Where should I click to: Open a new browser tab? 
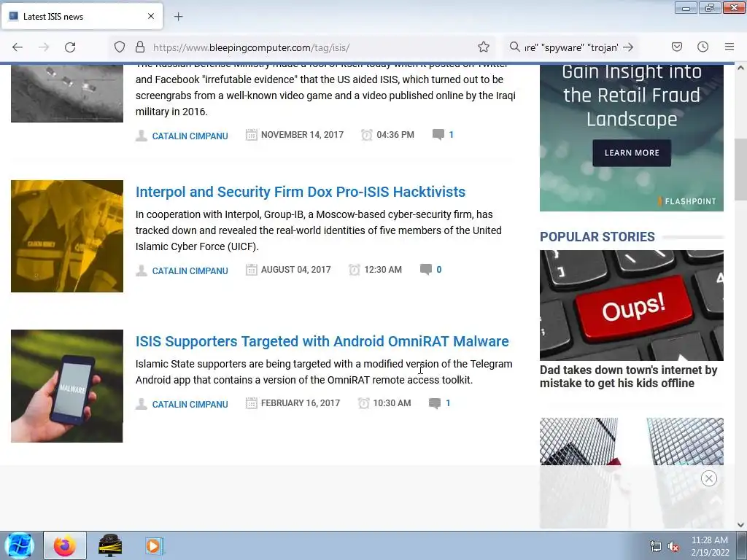[178, 17]
